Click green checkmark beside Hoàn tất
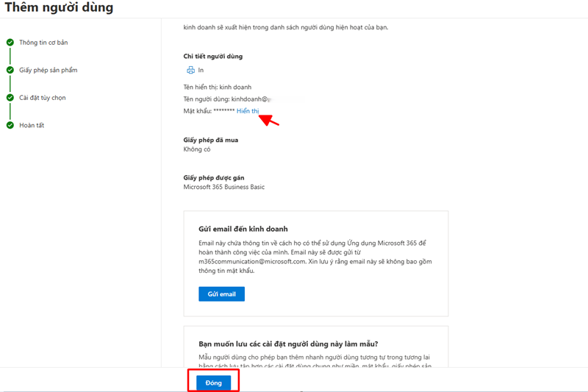 [10, 125]
